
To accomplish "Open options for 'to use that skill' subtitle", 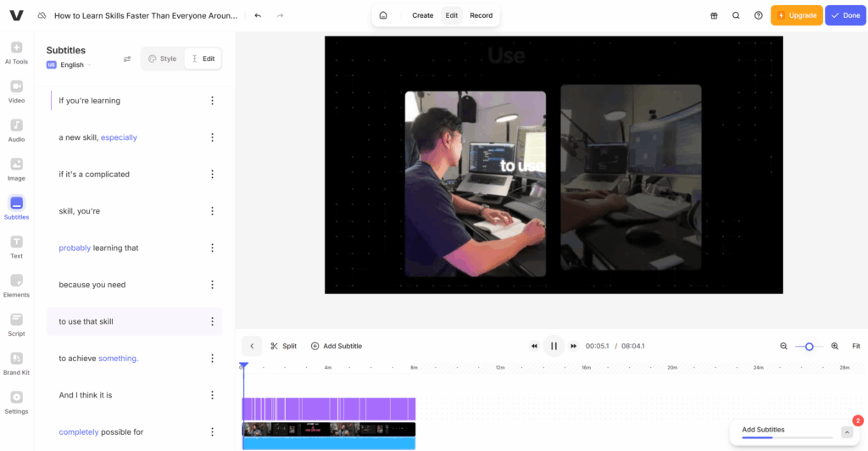I will 212,321.
